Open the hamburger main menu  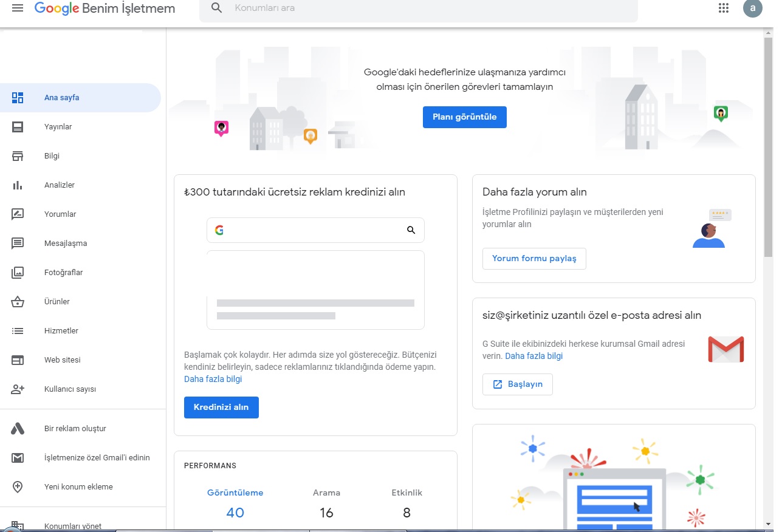pos(18,9)
